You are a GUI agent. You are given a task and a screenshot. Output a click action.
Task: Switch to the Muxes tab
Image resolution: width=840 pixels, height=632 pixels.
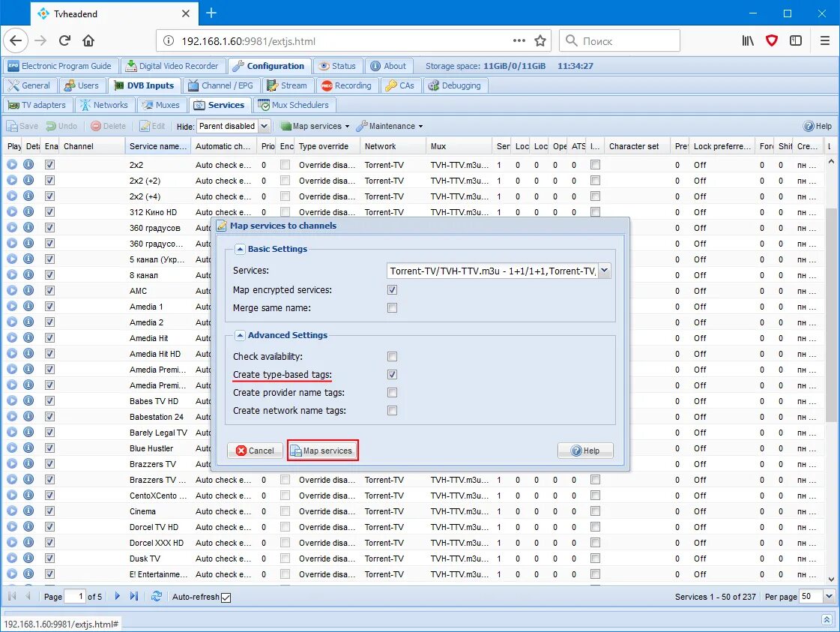click(x=161, y=105)
